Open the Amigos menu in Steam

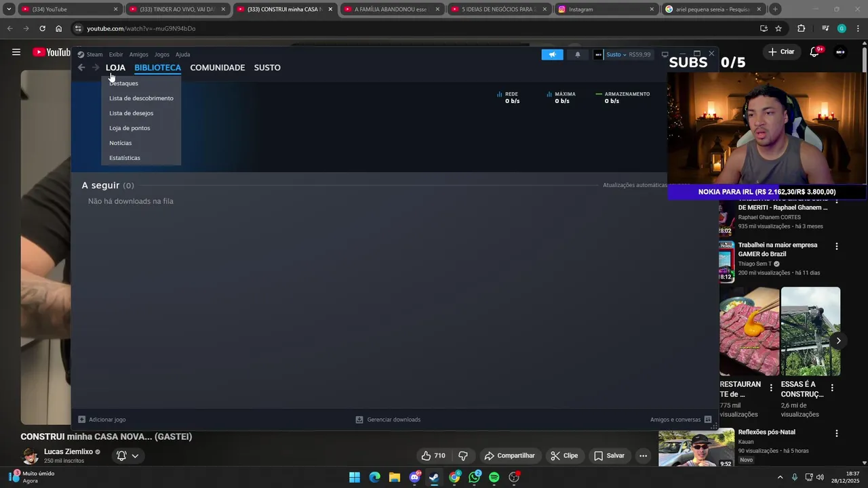coord(138,54)
